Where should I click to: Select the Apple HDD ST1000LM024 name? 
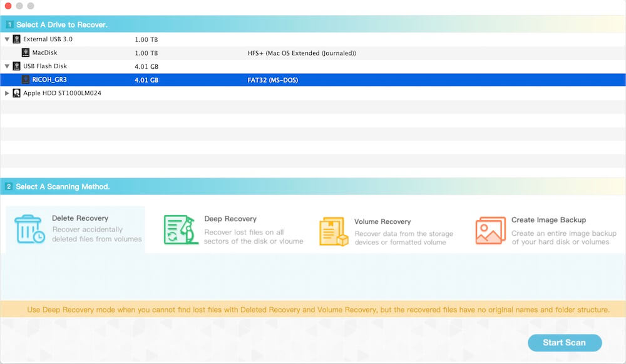click(62, 93)
